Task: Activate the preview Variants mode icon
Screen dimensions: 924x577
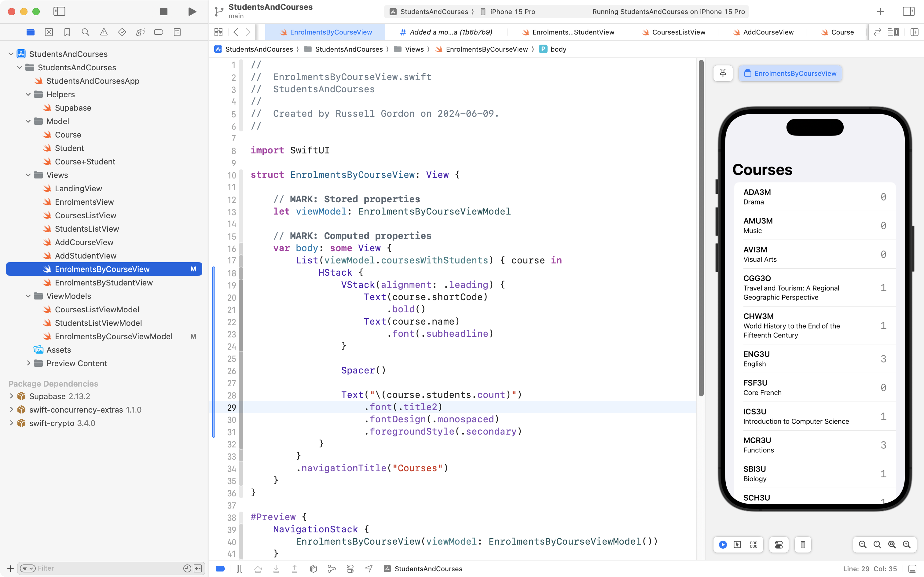Action: (754, 545)
